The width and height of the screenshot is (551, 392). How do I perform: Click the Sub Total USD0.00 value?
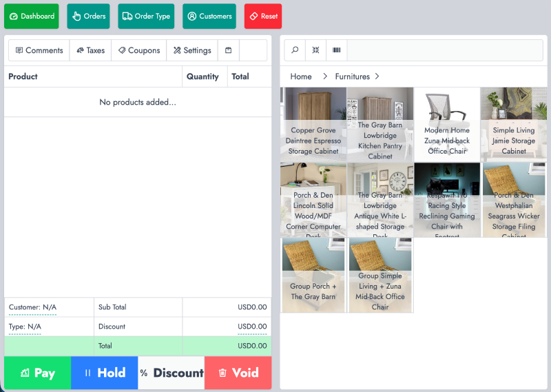click(x=252, y=307)
